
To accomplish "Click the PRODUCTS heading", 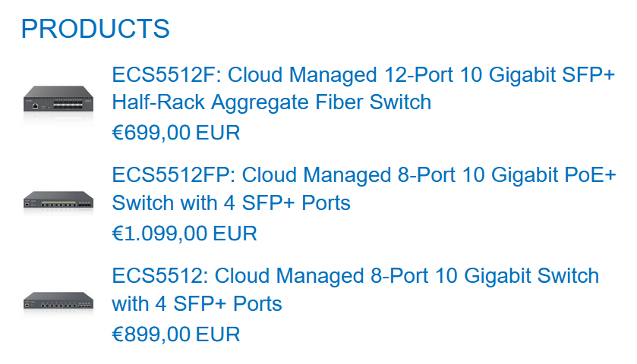I will [95, 29].
